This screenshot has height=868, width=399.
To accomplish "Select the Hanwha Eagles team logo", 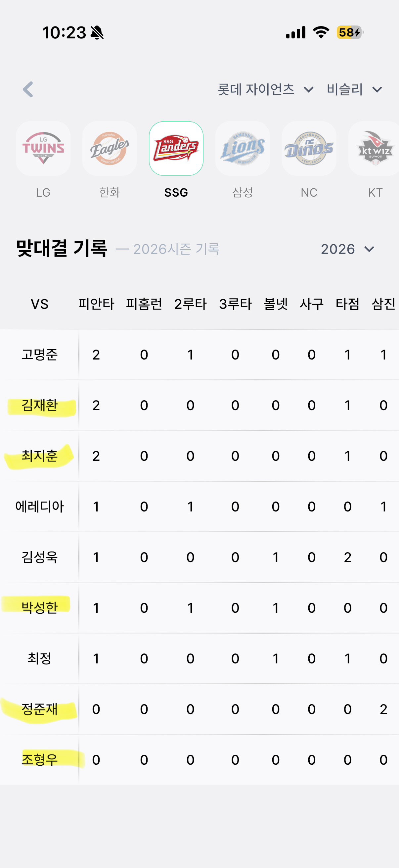I will pyautogui.click(x=110, y=149).
